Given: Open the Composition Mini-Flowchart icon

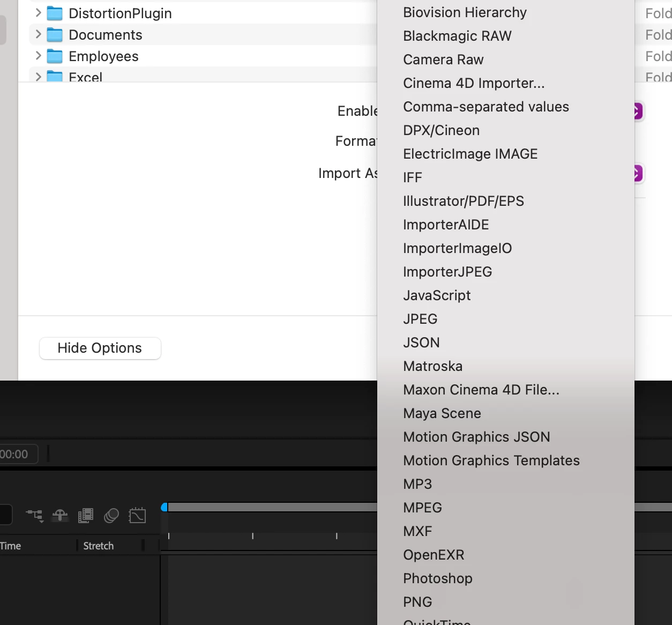Looking at the screenshot, I should 35,516.
